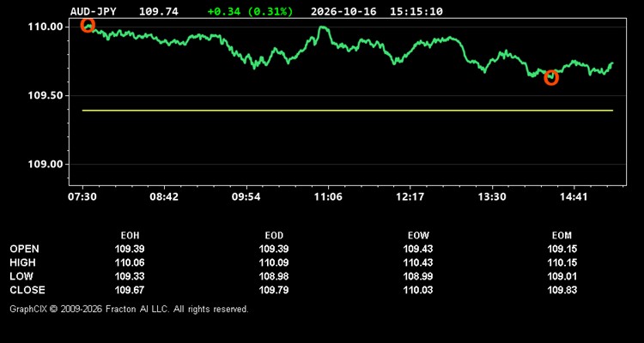Screen dimensions: 644x343
Task: Select the EOM LOW value 109.01
Action: [562, 276]
